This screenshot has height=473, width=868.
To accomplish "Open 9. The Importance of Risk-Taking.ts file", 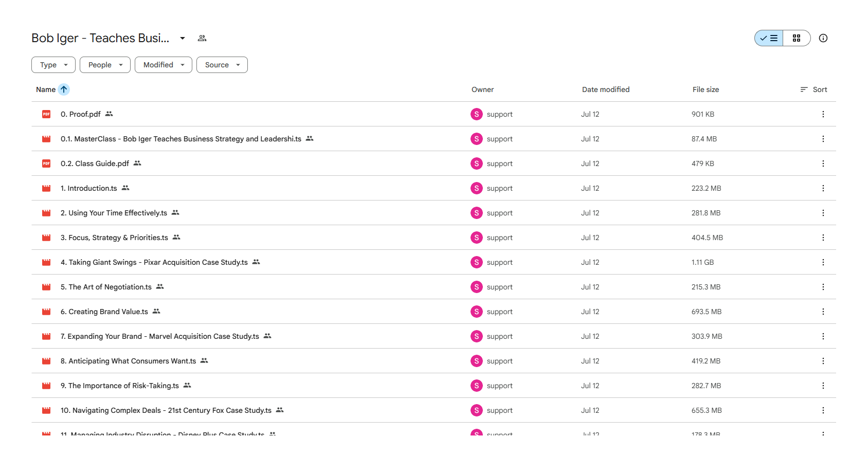I will tap(120, 386).
